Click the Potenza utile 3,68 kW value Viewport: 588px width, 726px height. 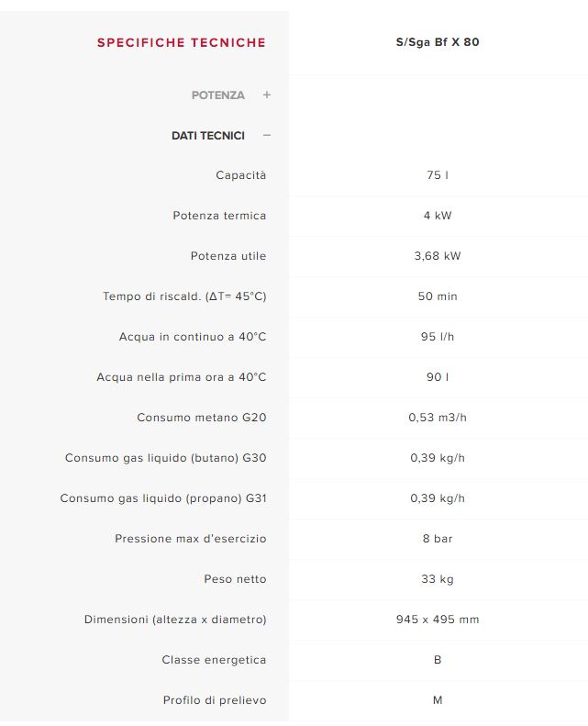(x=438, y=256)
